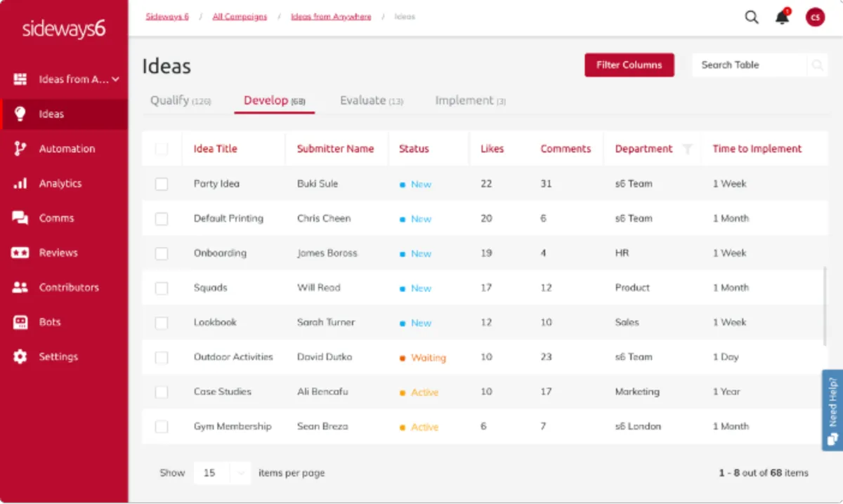Click the Contributors people icon
Image resolution: width=843 pixels, height=504 pixels.
(20, 287)
